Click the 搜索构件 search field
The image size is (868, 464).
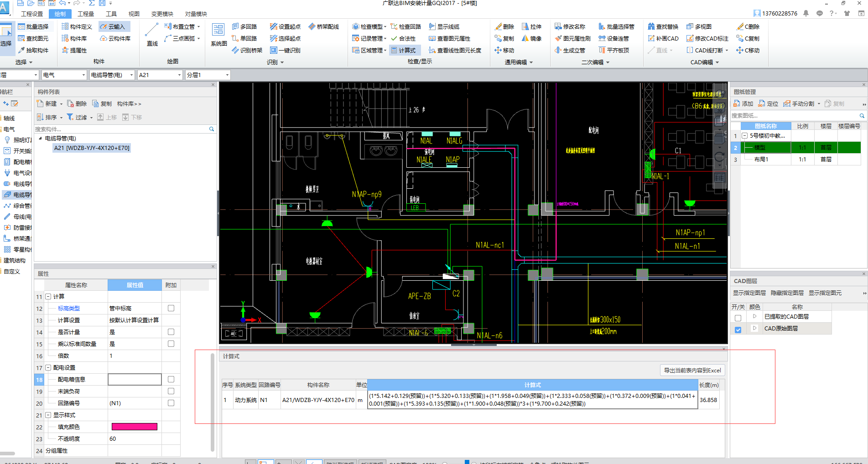tap(121, 129)
